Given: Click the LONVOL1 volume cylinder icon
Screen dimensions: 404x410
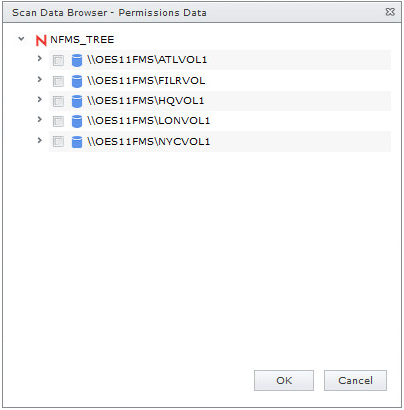Looking at the screenshot, I should 77,121.
